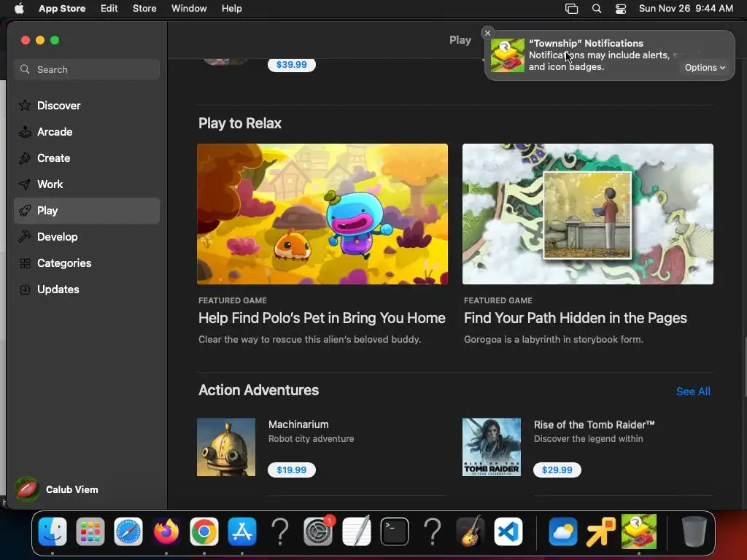
Task: Click the page vertical scrollbar
Action: point(745,367)
